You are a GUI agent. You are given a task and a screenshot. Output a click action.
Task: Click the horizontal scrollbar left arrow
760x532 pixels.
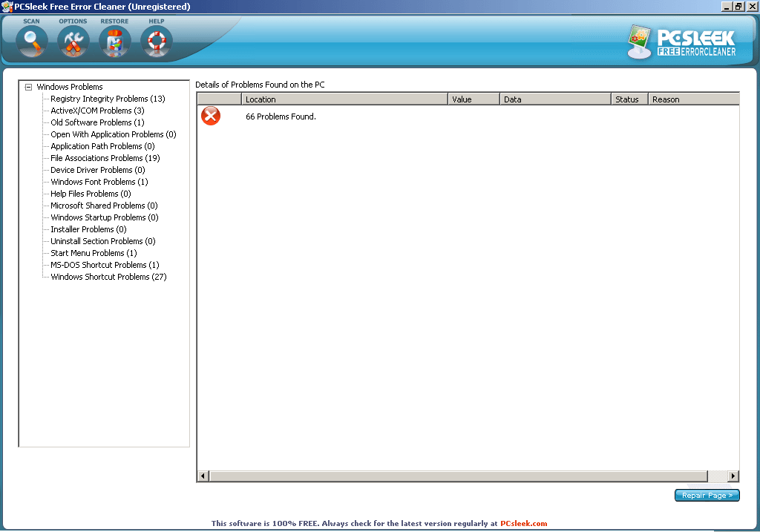203,476
